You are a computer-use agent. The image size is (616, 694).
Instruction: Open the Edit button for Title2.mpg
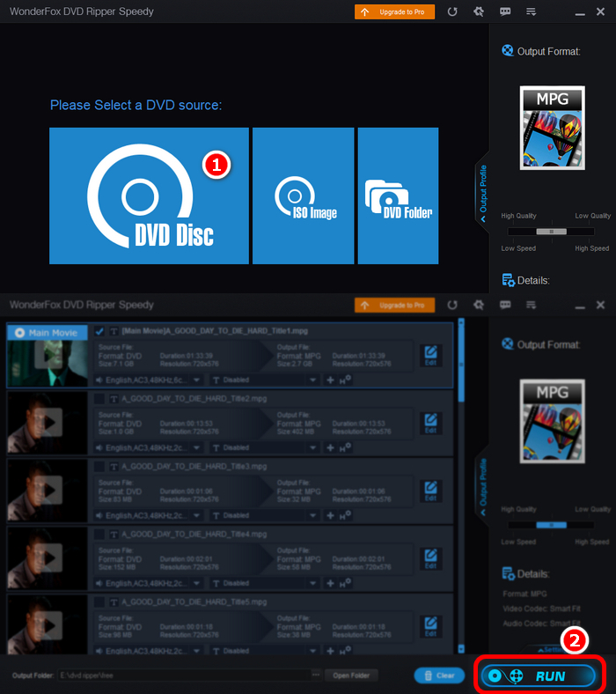tap(430, 423)
